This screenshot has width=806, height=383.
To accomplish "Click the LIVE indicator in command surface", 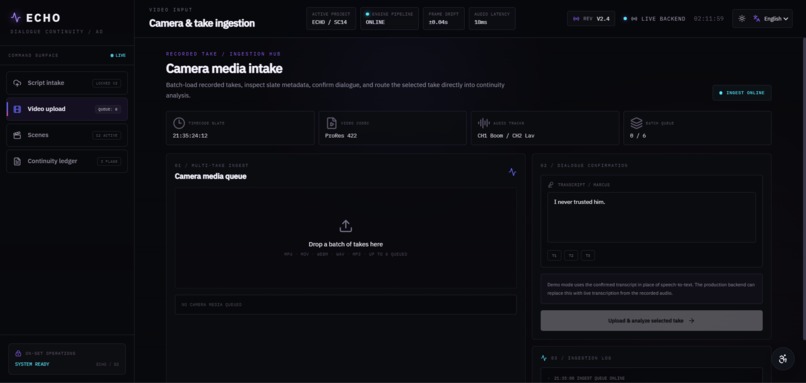I will pos(118,56).
